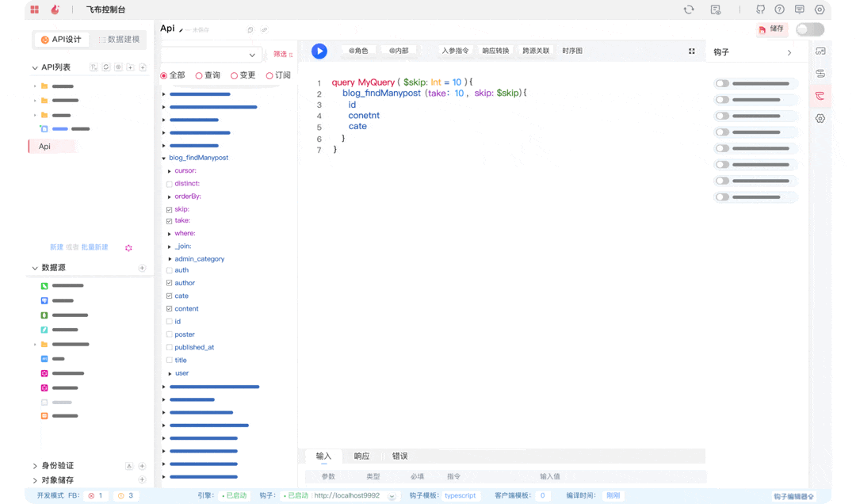Click the refresh icon in top bar

pyautogui.click(x=689, y=10)
